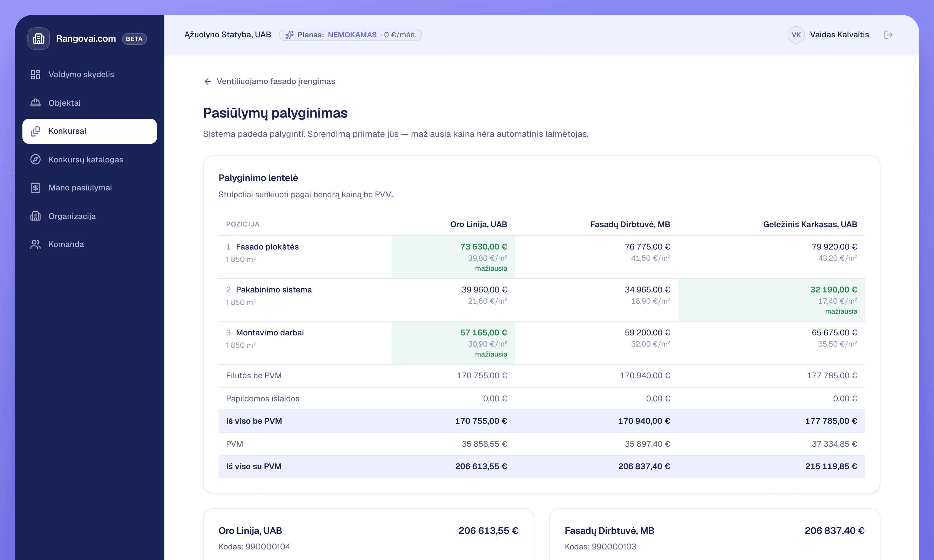Click Oro Linija, UAB column header
This screenshot has height=560, width=934.
pos(478,224)
